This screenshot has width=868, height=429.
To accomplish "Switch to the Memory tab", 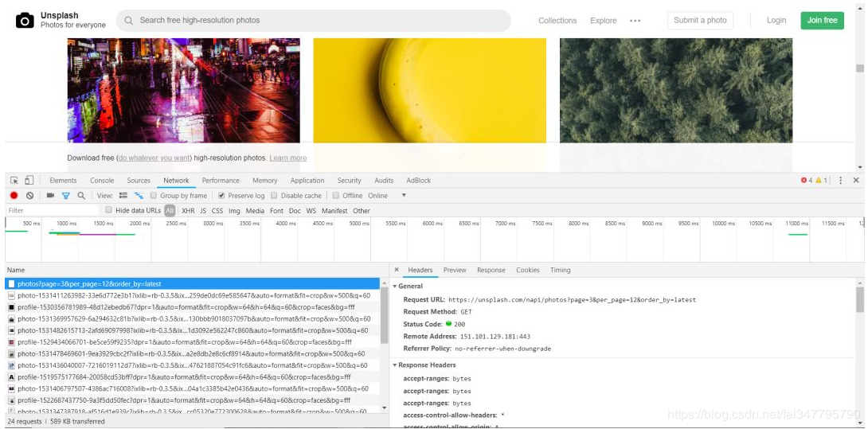I will 264,181.
